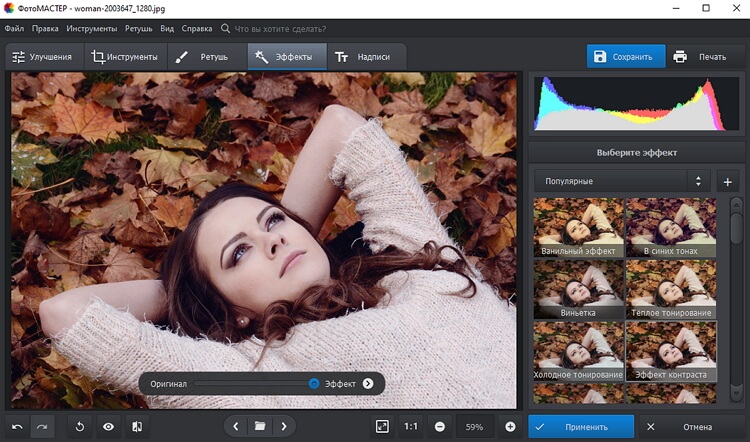Zoom out with minus button
Screen dimensions: 750x442
pos(440,427)
